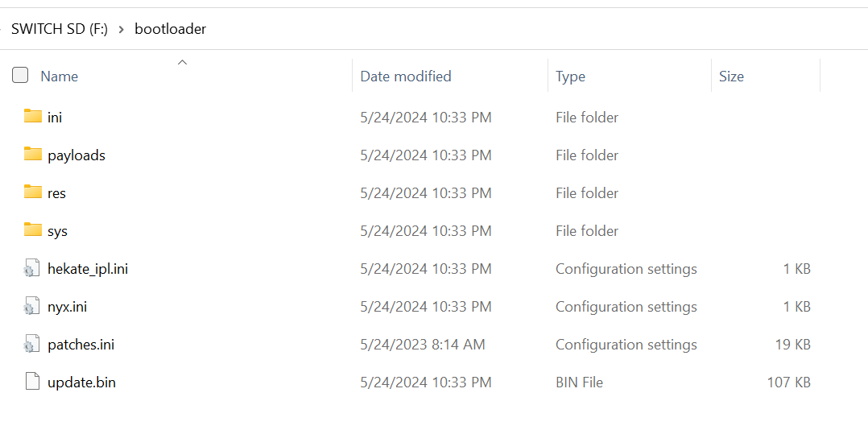This screenshot has height=430, width=868.
Task: Select the hekate_ipl.ini file icon
Action: click(31, 268)
